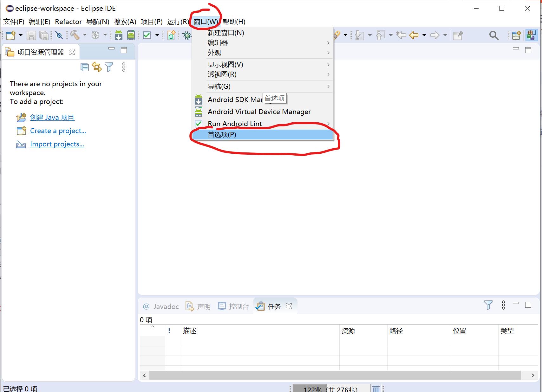Click the Import projects... link
Image resolution: width=542 pixels, height=392 pixels.
tap(57, 144)
